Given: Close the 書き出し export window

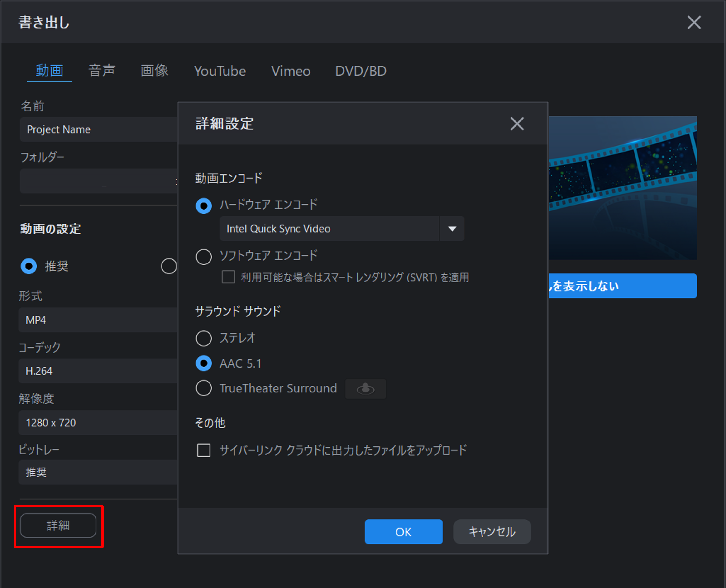Looking at the screenshot, I should click(694, 23).
